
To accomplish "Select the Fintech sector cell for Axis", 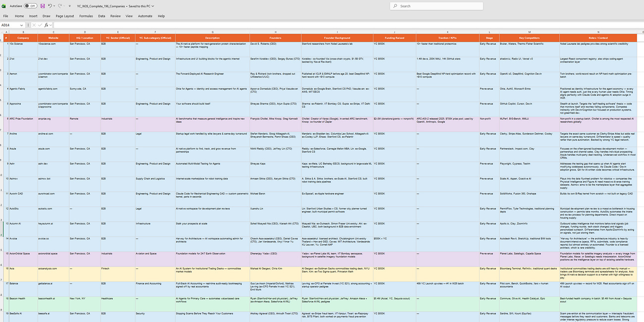I will click(x=117, y=273).
